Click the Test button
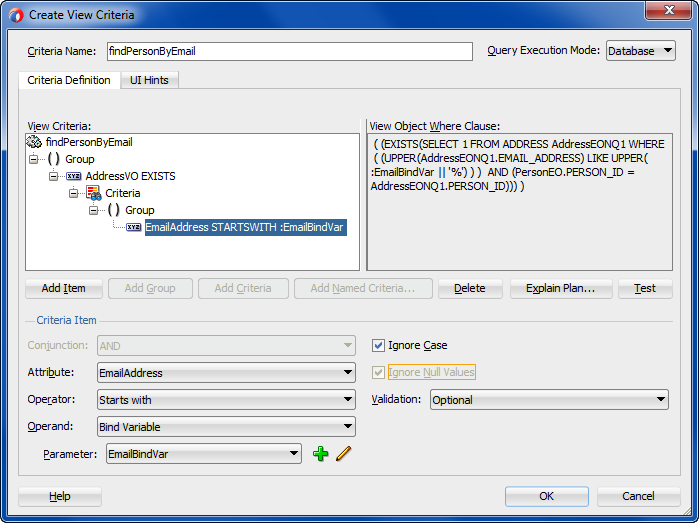Viewport: 699px width, 523px height. (x=645, y=288)
